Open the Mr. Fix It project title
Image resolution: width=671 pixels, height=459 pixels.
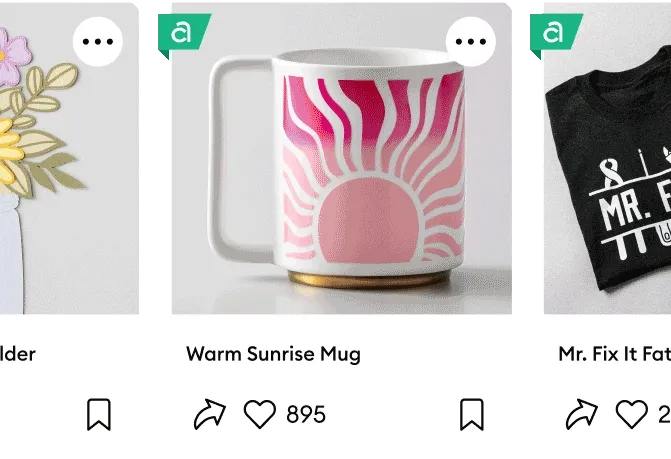click(615, 354)
